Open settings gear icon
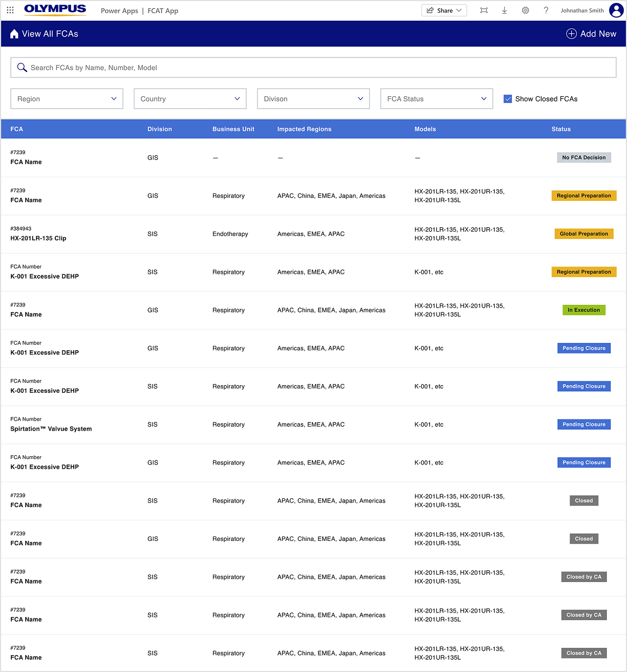The image size is (627, 672). (525, 10)
